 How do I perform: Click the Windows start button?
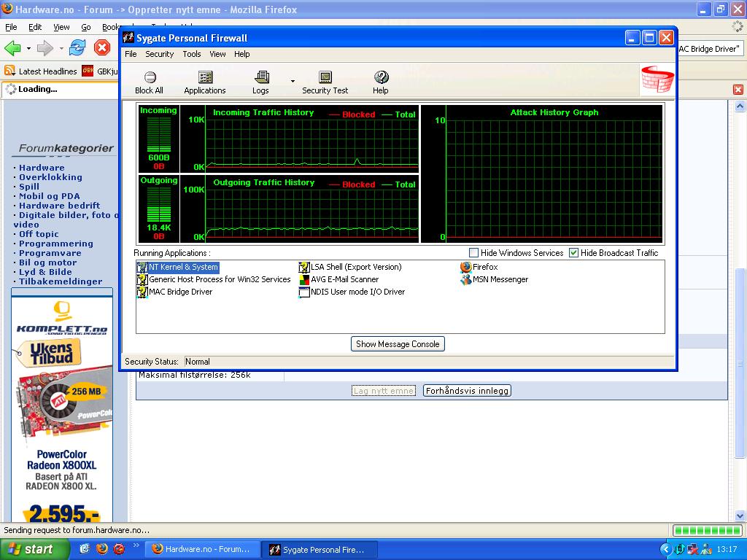tap(34, 549)
